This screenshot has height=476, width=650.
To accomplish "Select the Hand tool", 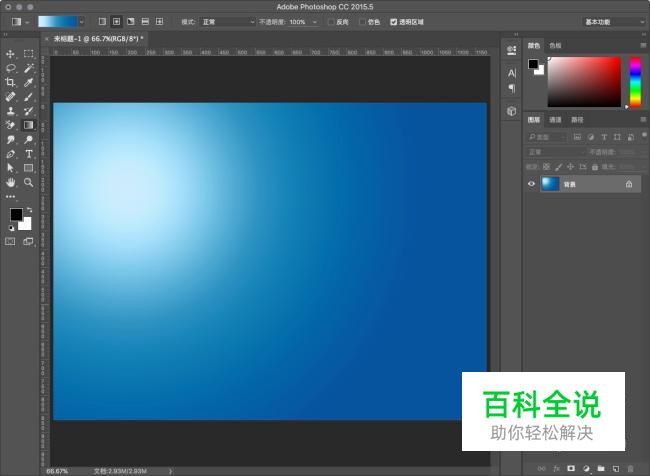I will click(11, 183).
